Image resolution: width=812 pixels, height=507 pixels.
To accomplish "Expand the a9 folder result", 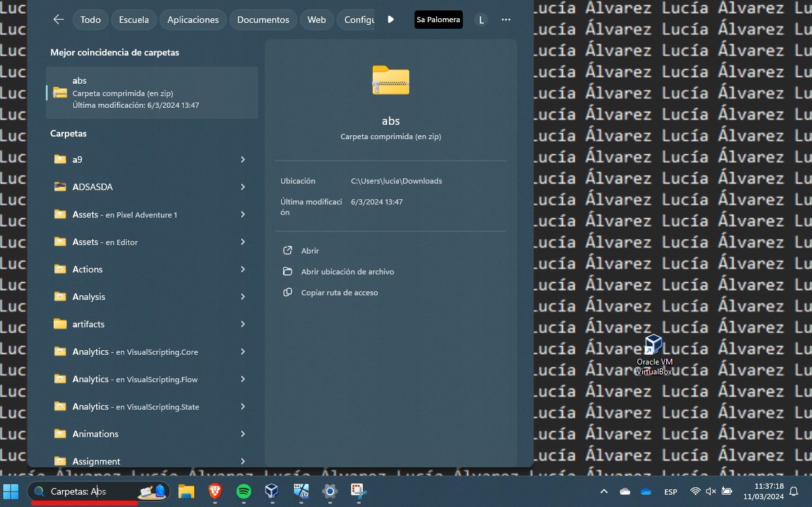I will tap(243, 159).
